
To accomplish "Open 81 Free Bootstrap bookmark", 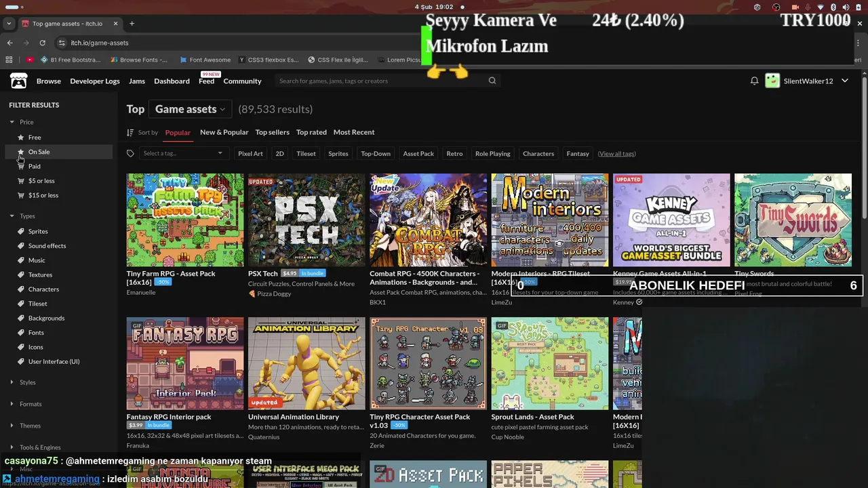I will (71, 60).
